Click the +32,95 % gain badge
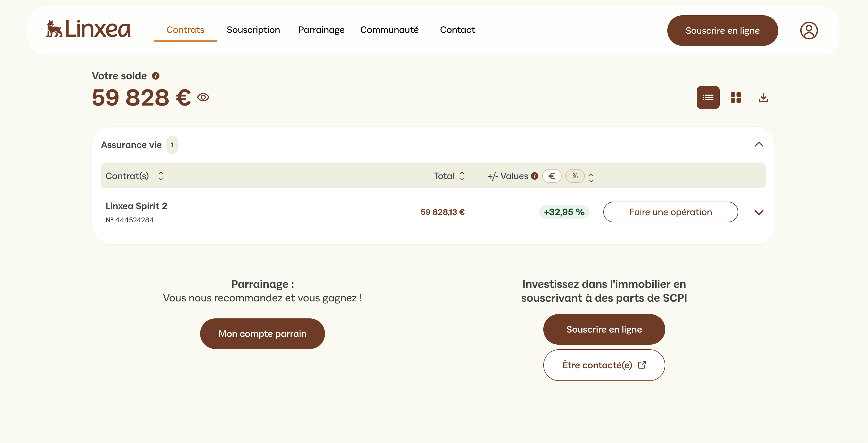This screenshot has height=443, width=868. point(564,212)
